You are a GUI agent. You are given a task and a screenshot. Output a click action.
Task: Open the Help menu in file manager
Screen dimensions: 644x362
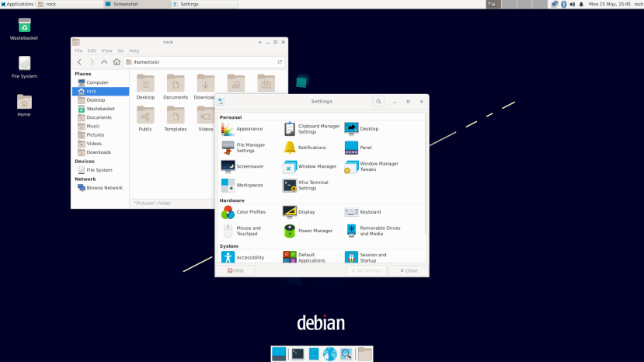pos(134,51)
